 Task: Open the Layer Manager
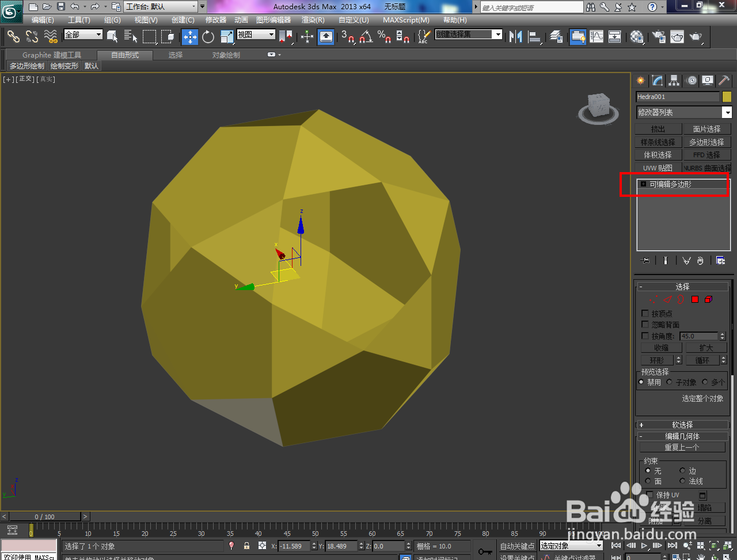click(556, 36)
